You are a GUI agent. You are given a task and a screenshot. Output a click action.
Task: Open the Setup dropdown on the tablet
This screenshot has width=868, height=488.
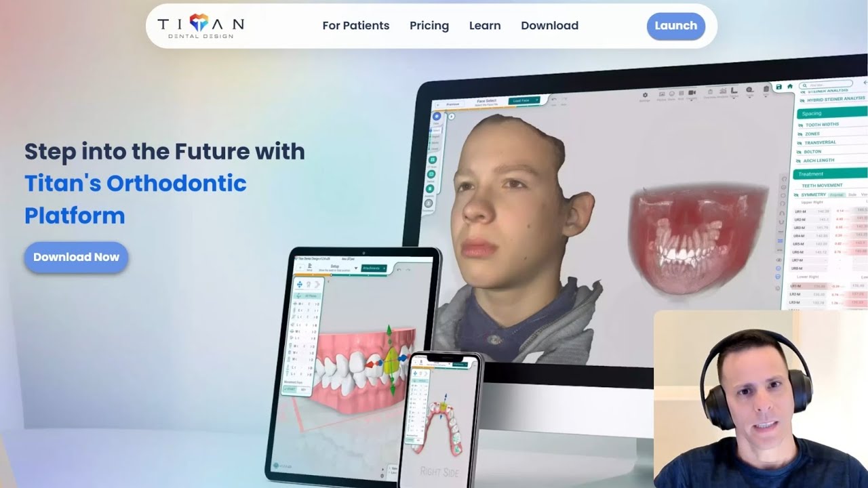click(x=356, y=268)
